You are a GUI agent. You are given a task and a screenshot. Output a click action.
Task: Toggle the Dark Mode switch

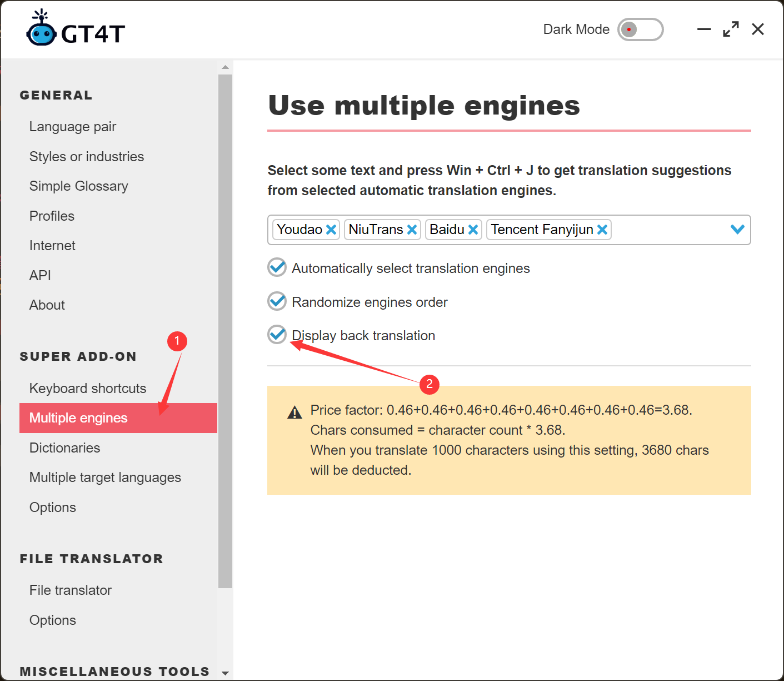640,29
